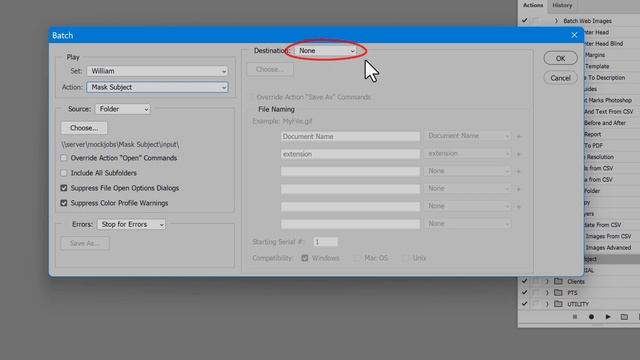The image size is (640, 360).
Task: Open the Action dropdown showing Mask Subject
Action: [x=157, y=87]
